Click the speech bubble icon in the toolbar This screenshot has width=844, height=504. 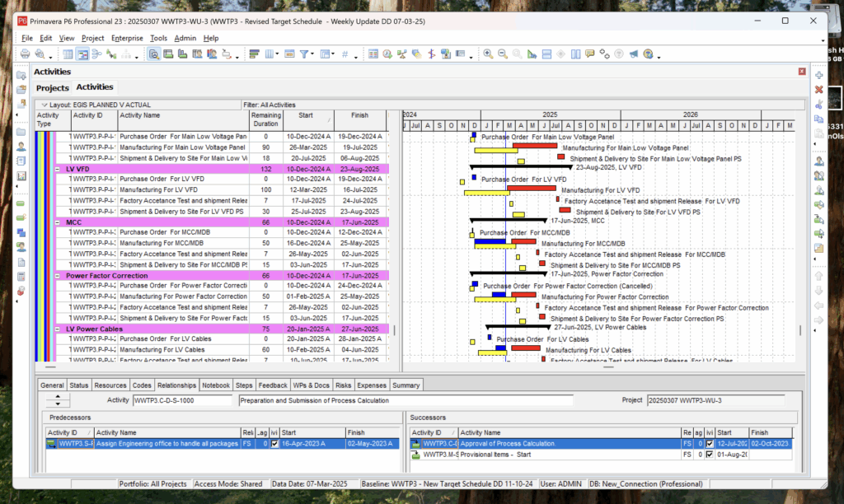point(590,54)
